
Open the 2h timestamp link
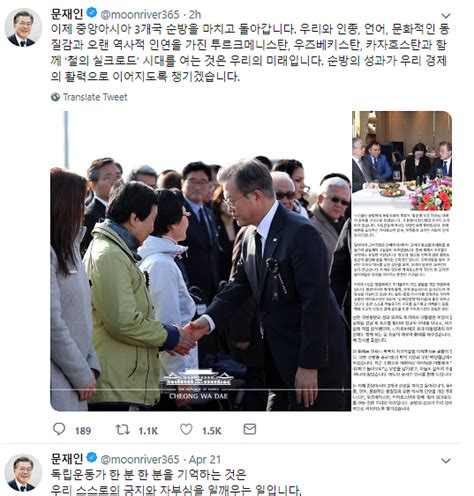click(195, 14)
